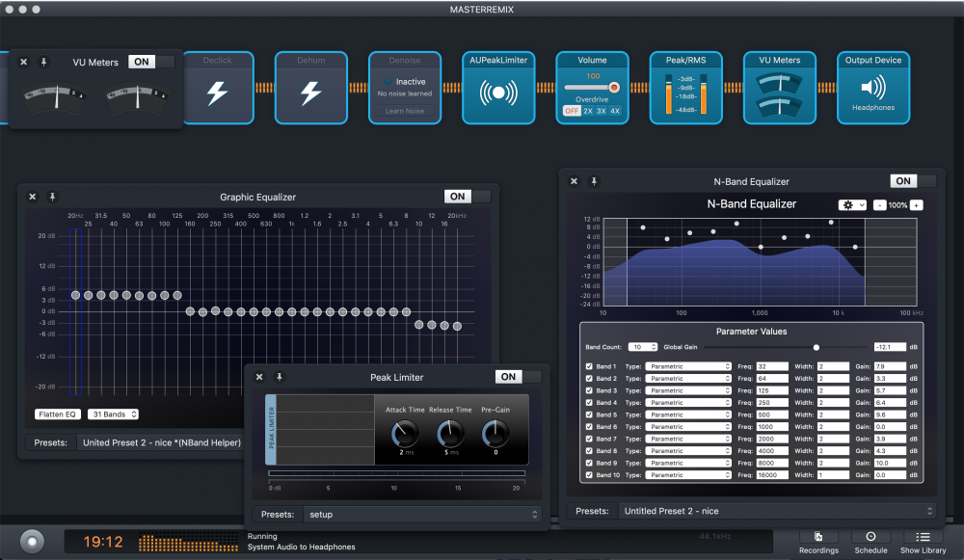Open the 31 Bands dropdown
Screen dimensions: 964x560
(113, 414)
